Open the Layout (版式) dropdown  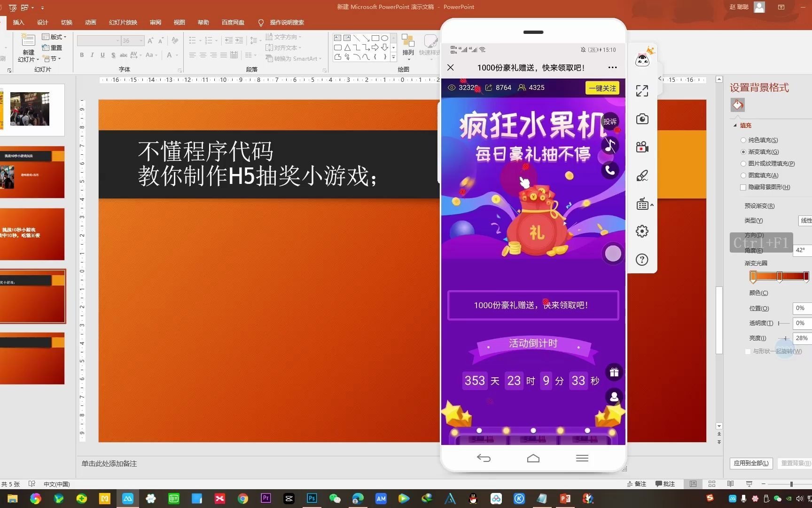(x=54, y=37)
